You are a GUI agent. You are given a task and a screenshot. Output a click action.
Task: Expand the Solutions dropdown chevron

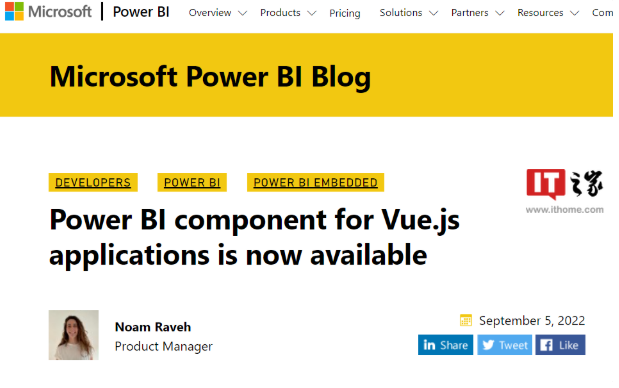tap(433, 13)
